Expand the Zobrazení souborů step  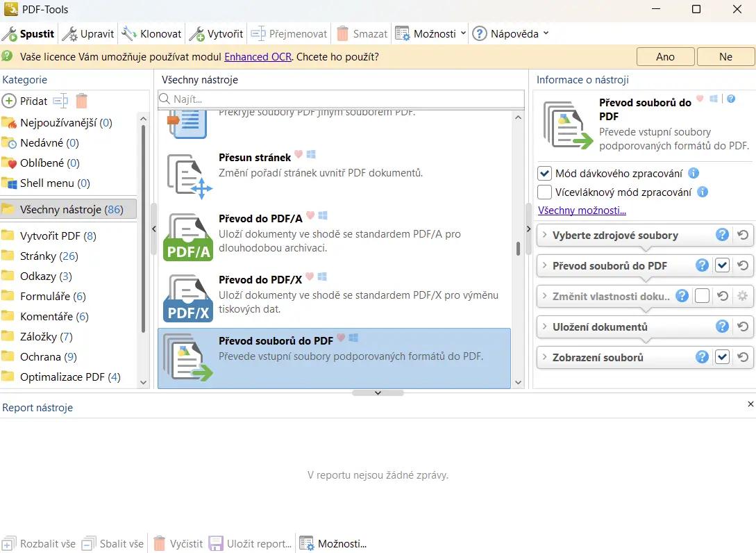coord(544,357)
